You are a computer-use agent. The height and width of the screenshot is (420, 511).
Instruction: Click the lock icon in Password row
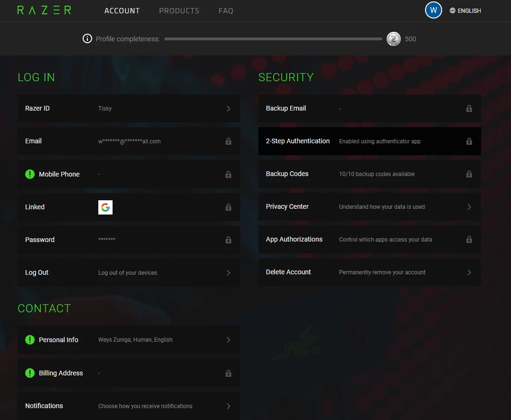[x=228, y=240]
